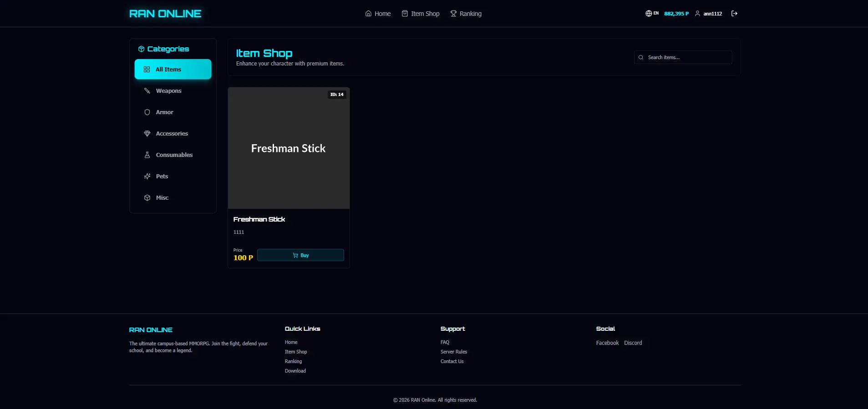Open the footer Download link
Viewport: 868px width, 409px height.
pyautogui.click(x=295, y=371)
